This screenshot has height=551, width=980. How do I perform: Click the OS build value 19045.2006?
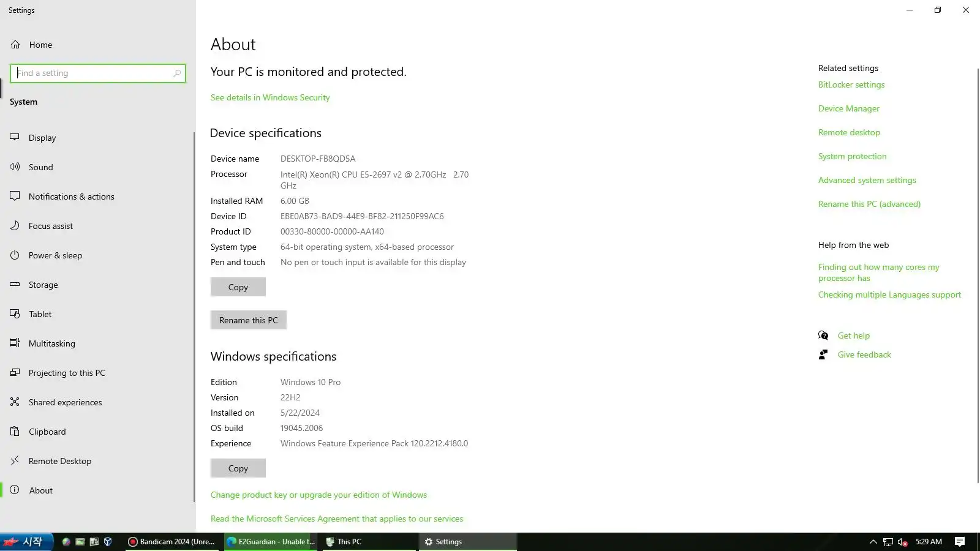[x=301, y=428]
